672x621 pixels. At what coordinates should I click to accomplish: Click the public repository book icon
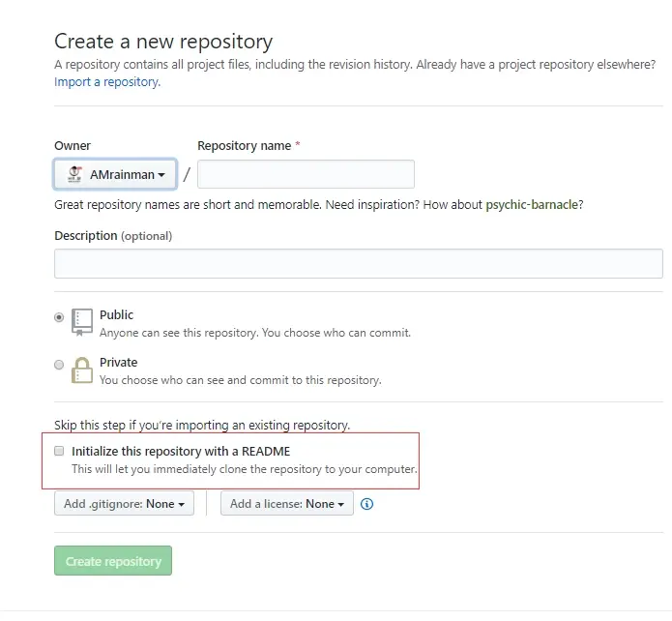(82, 322)
